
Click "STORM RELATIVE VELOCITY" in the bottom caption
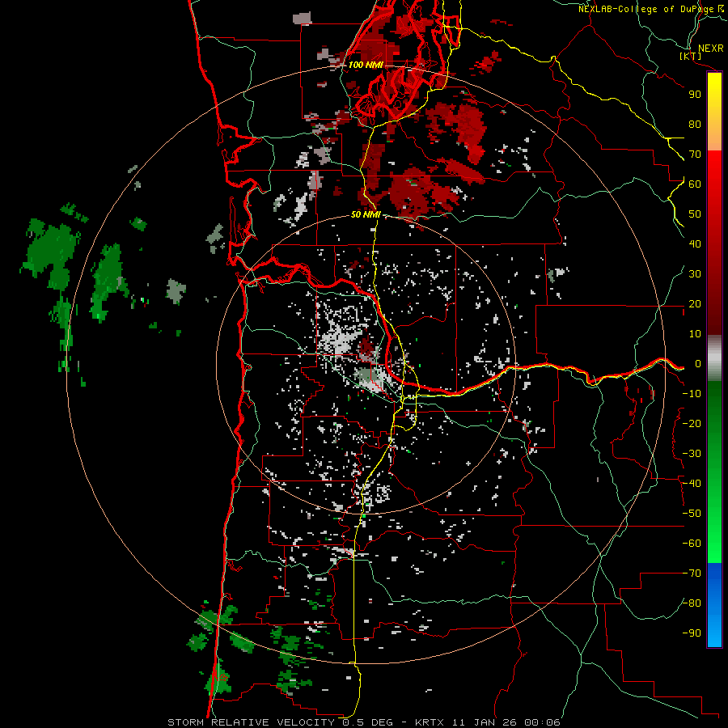pos(251,722)
